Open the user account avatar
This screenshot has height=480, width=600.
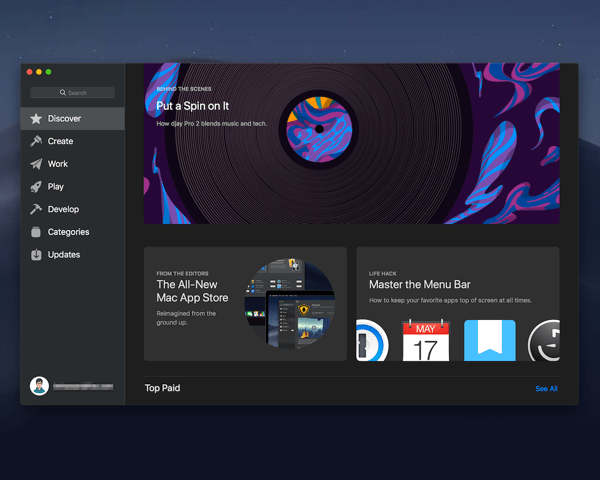[x=39, y=386]
